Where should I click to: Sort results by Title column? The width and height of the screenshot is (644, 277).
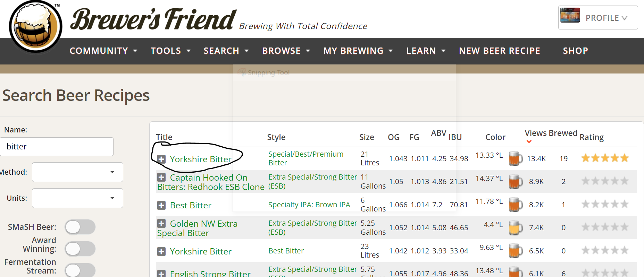pyautogui.click(x=164, y=137)
